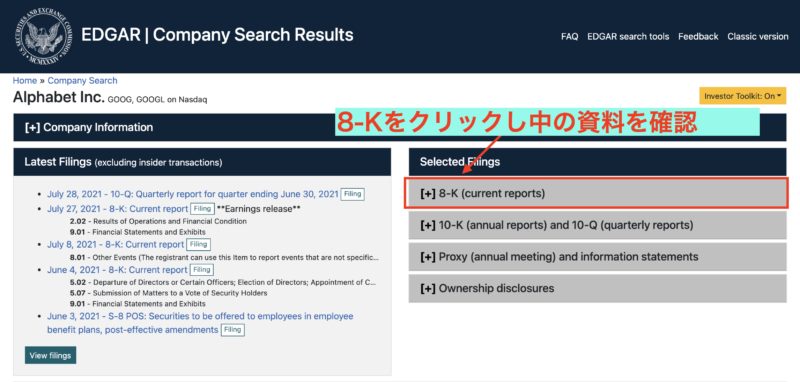Open the FAQ link in header
800x382 pixels.
coord(569,37)
